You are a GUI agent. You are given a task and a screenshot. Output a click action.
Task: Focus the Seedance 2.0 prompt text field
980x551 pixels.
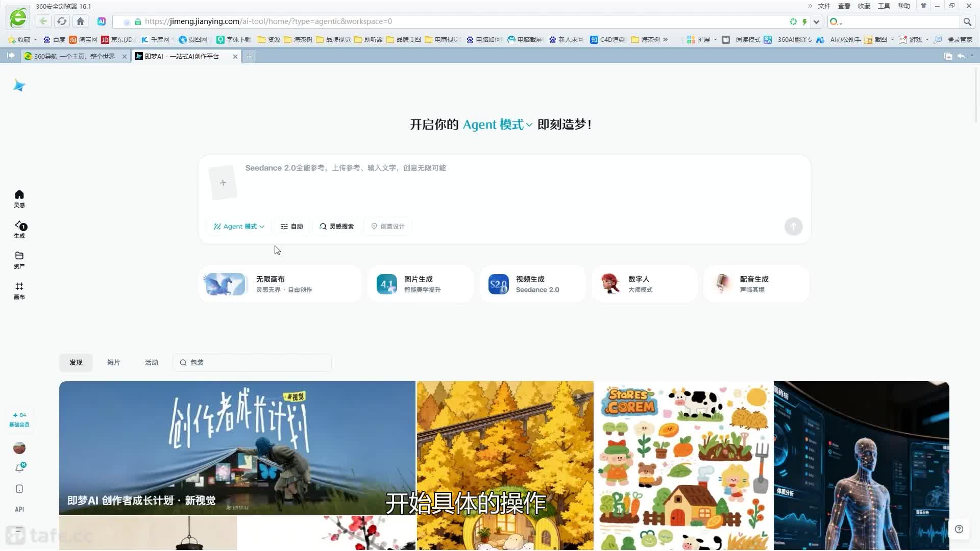click(x=521, y=184)
